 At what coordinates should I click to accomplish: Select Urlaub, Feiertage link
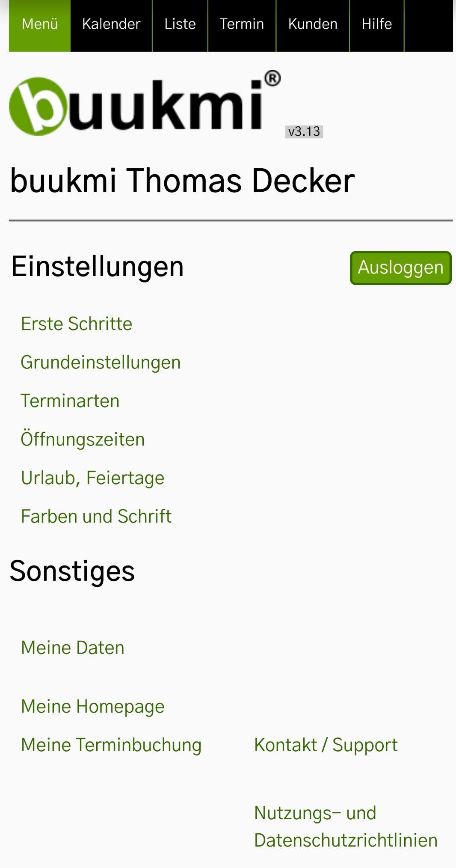coord(92,478)
